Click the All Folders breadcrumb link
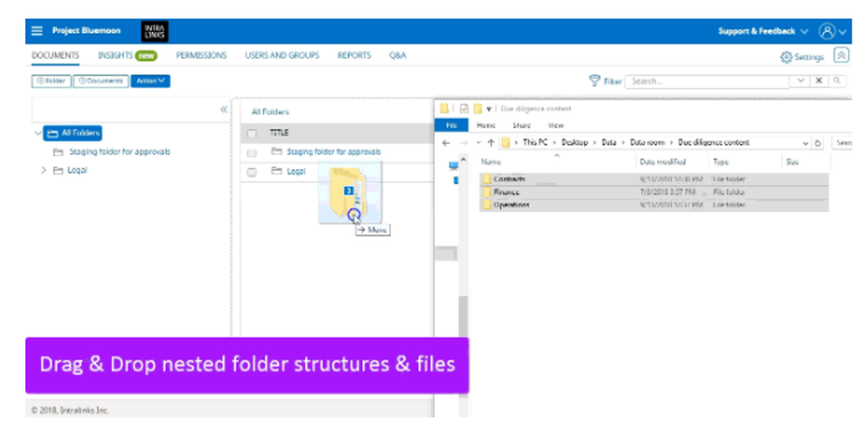 270,112
